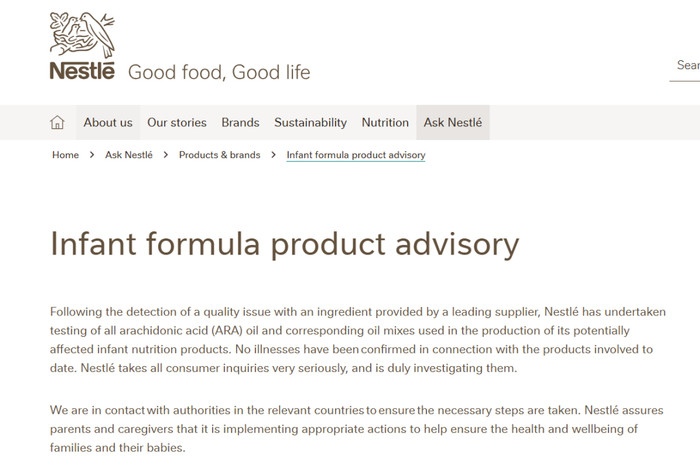Click the chevron after Home breadcrumb

(92, 155)
